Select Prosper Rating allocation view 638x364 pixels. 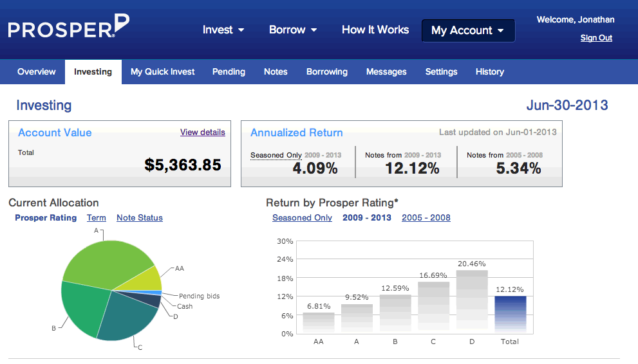(46, 218)
